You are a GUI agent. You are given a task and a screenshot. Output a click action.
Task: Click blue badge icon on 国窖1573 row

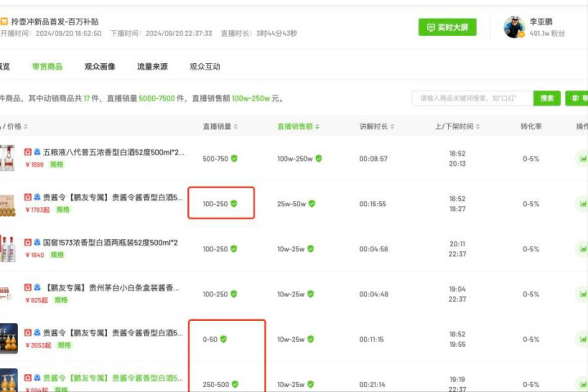37,242
